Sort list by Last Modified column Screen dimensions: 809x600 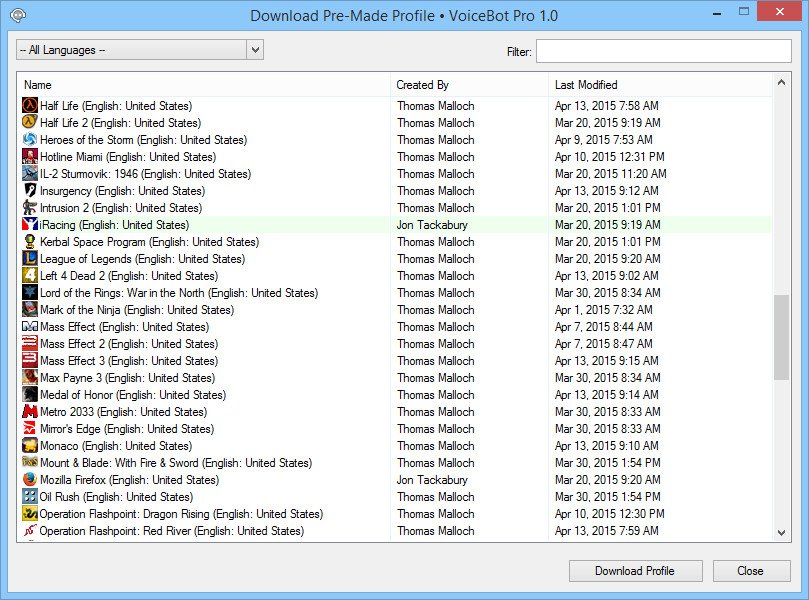point(660,85)
